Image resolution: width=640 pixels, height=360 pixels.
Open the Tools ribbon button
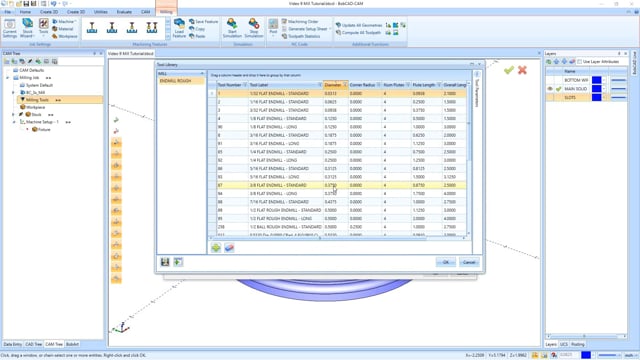click(43, 27)
